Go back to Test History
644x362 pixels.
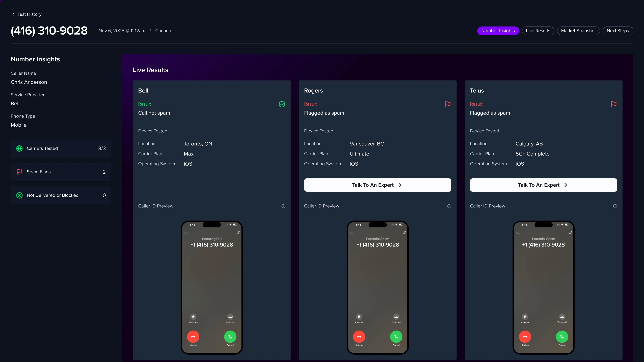27,14
